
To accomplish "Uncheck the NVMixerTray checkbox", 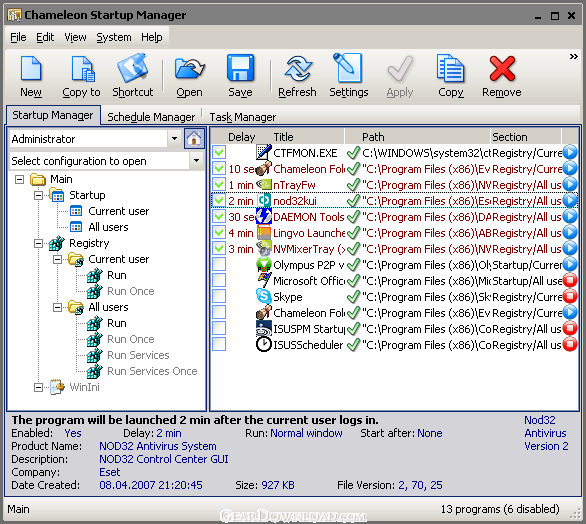I will point(219,248).
